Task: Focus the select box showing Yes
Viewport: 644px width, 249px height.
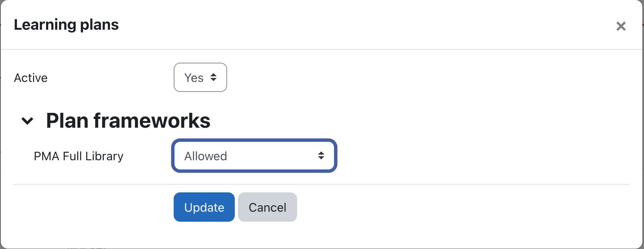Action: [200, 78]
